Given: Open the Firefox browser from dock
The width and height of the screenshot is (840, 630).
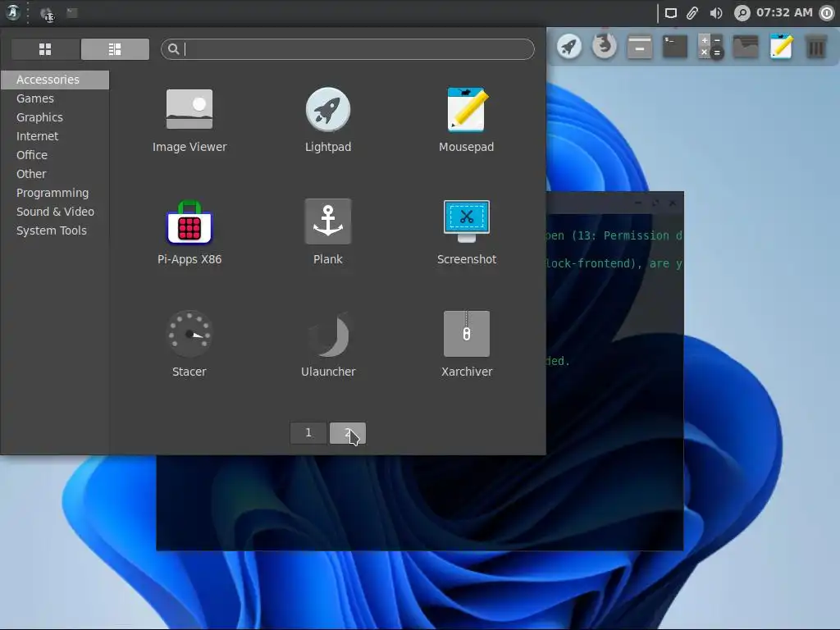Looking at the screenshot, I should tap(605, 46).
